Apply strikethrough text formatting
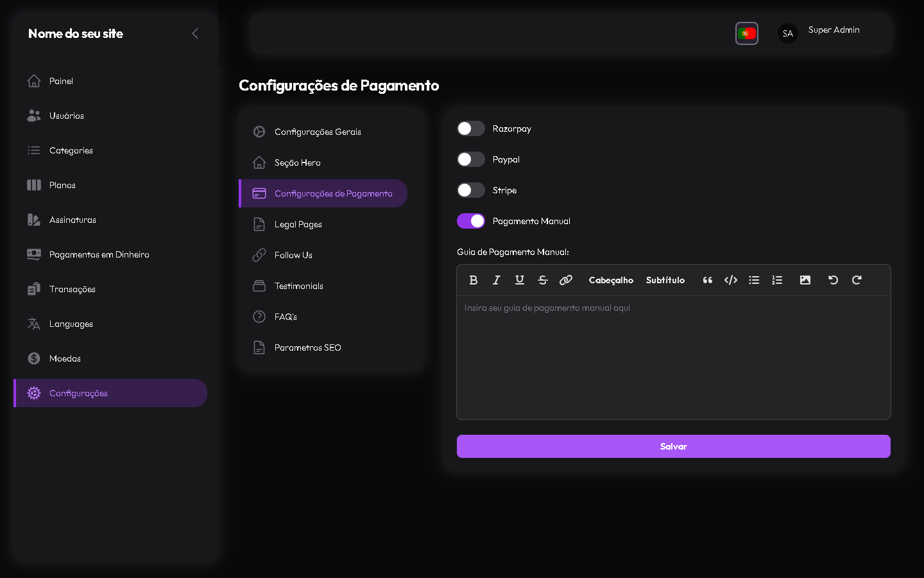The height and width of the screenshot is (578, 924). coord(543,280)
